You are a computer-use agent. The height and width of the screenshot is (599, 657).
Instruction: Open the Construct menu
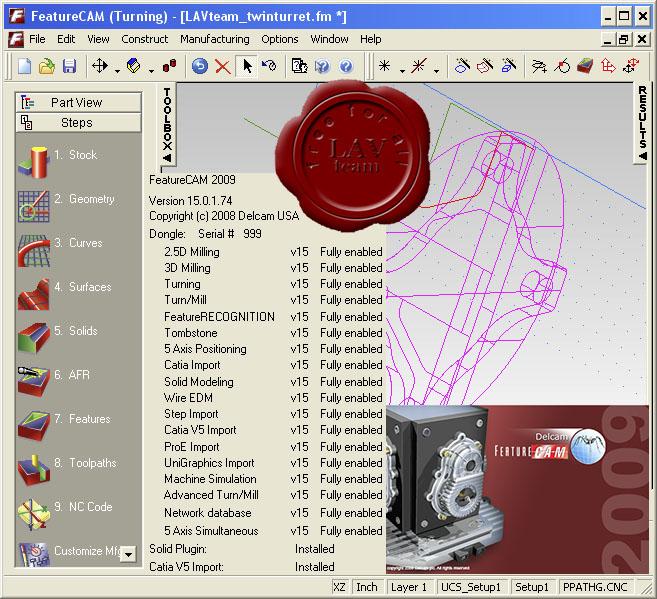tap(145, 39)
